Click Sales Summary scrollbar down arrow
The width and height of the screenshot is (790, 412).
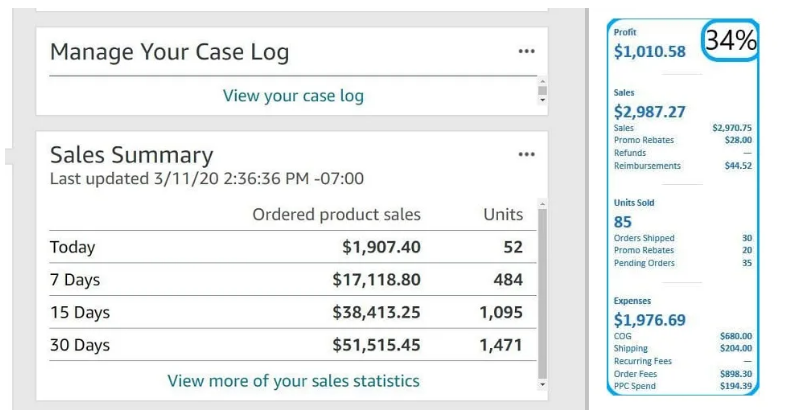coord(543,383)
